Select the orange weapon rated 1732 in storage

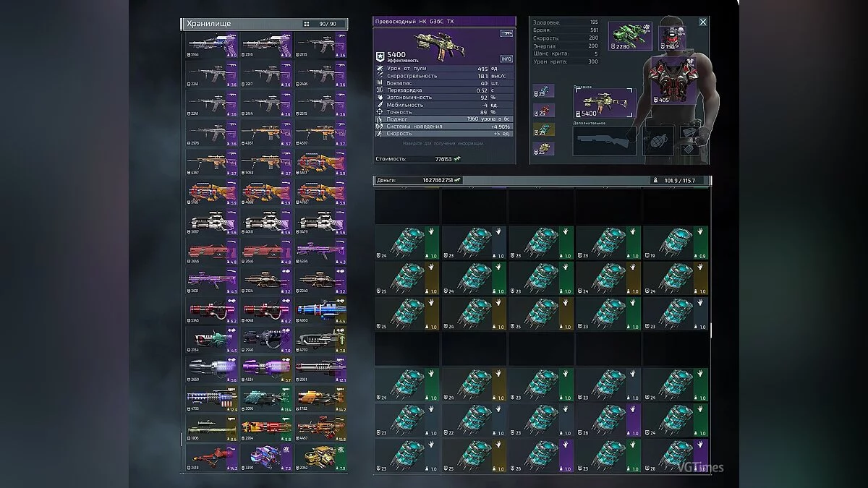click(320, 398)
